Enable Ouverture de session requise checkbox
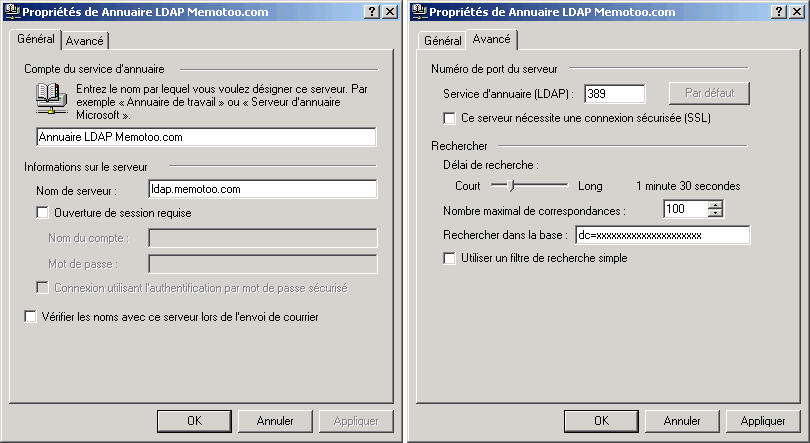Viewport: 810px width, 443px height. (x=42, y=213)
